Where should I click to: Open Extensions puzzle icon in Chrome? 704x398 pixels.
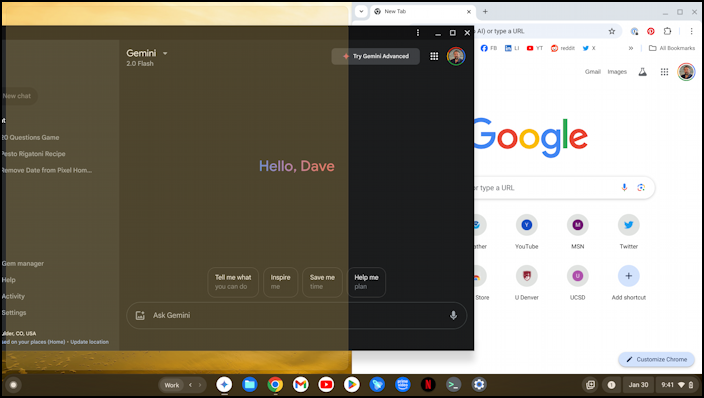tap(668, 31)
